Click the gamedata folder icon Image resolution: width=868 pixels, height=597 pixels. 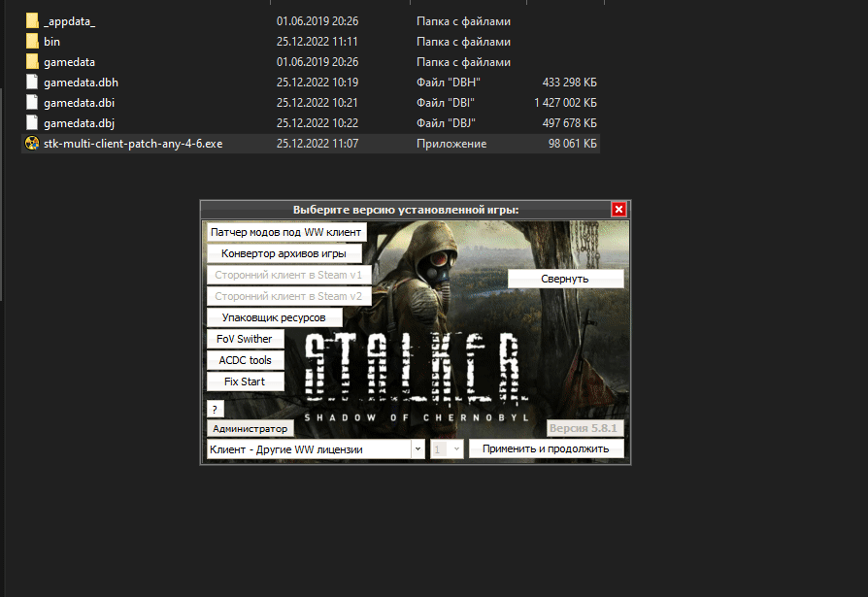[32, 62]
